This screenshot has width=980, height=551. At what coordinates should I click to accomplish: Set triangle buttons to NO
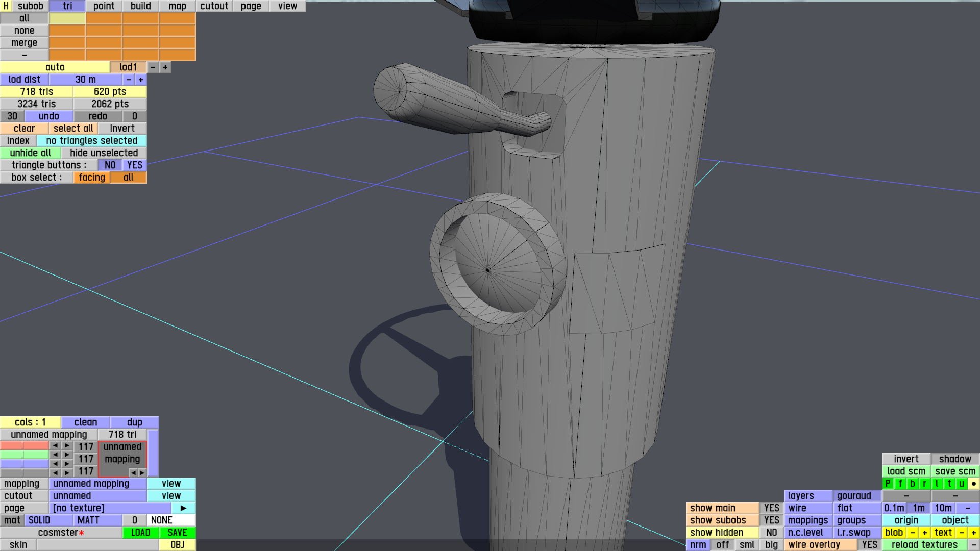click(x=110, y=165)
